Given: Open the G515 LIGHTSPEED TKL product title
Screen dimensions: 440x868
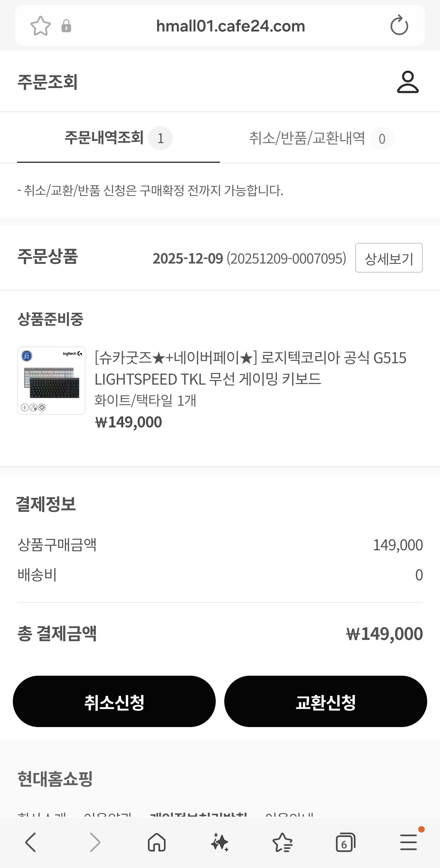Looking at the screenshot, I should coord(250,368).
